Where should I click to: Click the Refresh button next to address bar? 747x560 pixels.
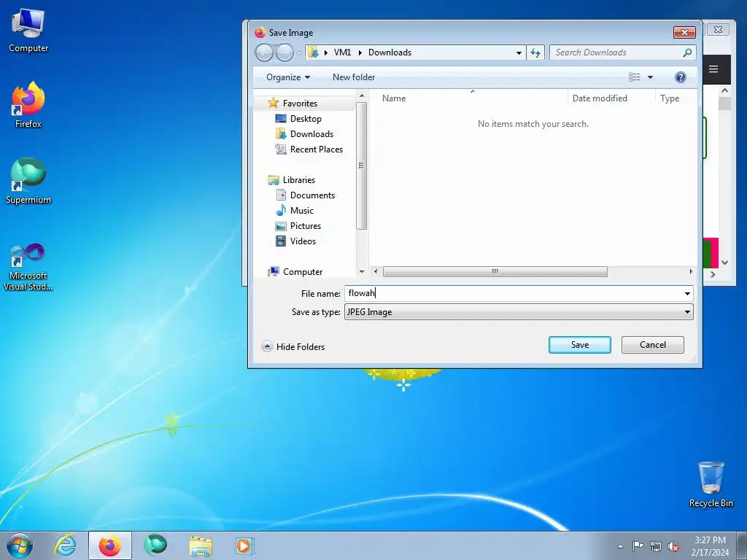point(535,52)
